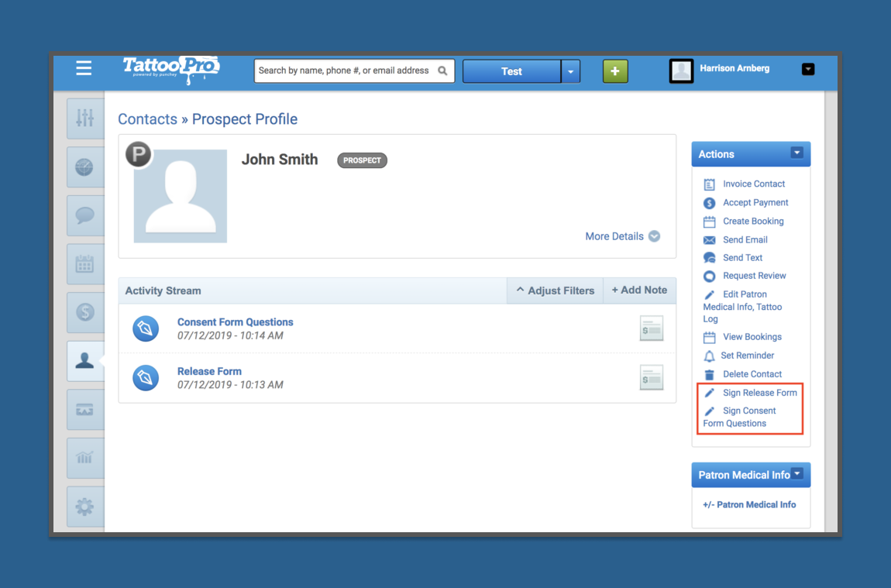This screenshot has height=588, width=891.
Task: Click the Add Note button
Action: click(x=639, y=291)
